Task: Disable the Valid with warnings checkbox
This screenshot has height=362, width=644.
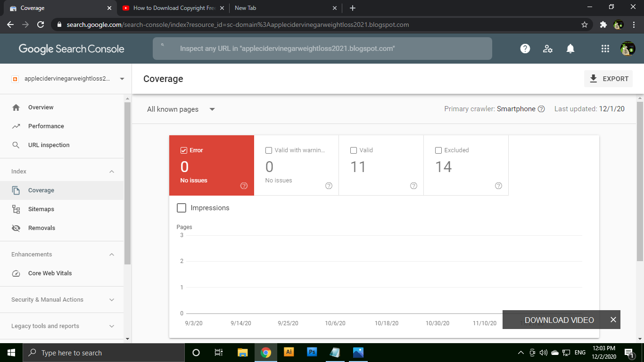Action: (x=269, y=150)
